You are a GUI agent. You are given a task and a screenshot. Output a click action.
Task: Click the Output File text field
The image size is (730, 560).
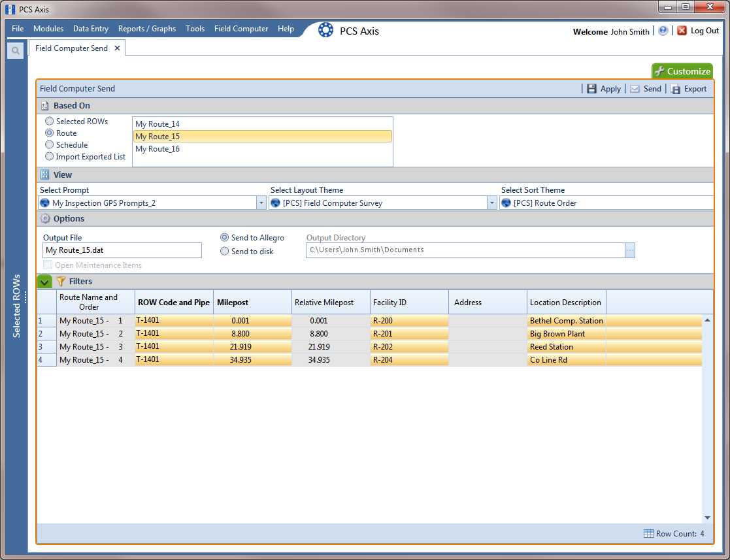tap(122, 250)
